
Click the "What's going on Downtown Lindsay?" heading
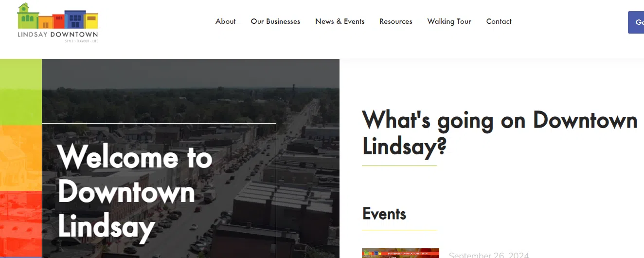(x=500, y=133)
